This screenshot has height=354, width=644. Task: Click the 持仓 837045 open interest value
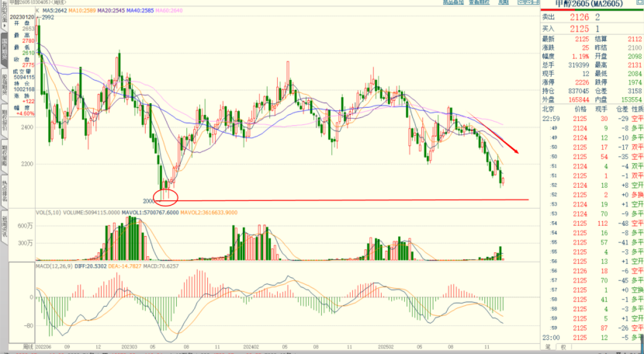[579, 91]
